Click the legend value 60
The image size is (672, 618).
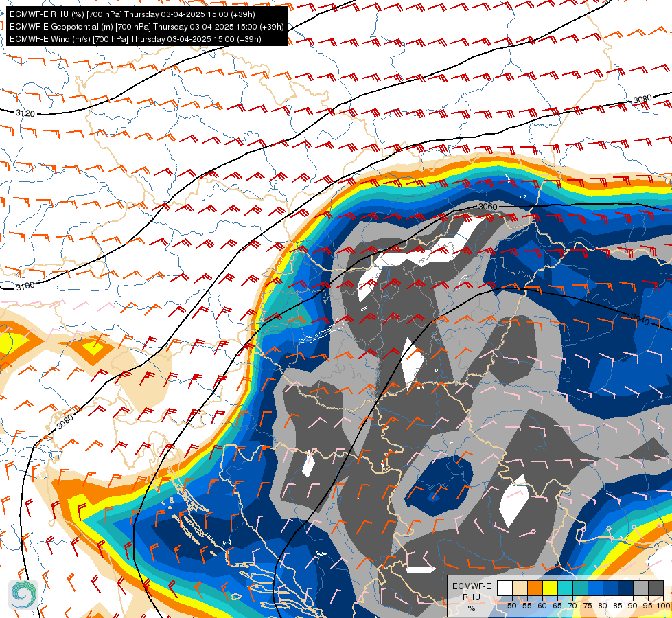pos(542,606)
